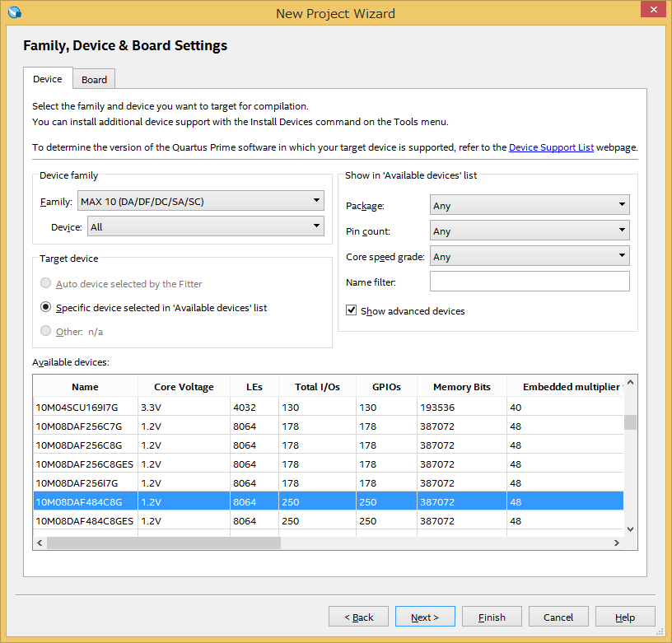Click the horizontal scrollbar thumb
672x643 pixels.
164,543
